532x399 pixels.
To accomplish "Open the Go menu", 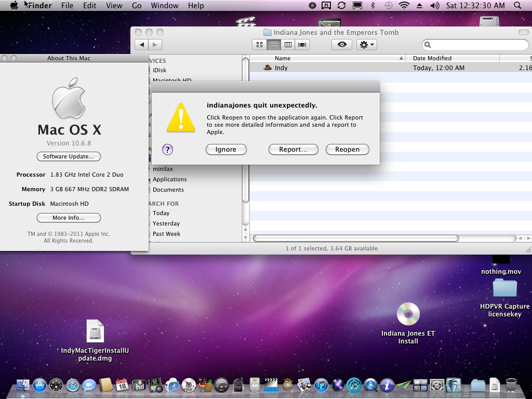I will [137, 5].
